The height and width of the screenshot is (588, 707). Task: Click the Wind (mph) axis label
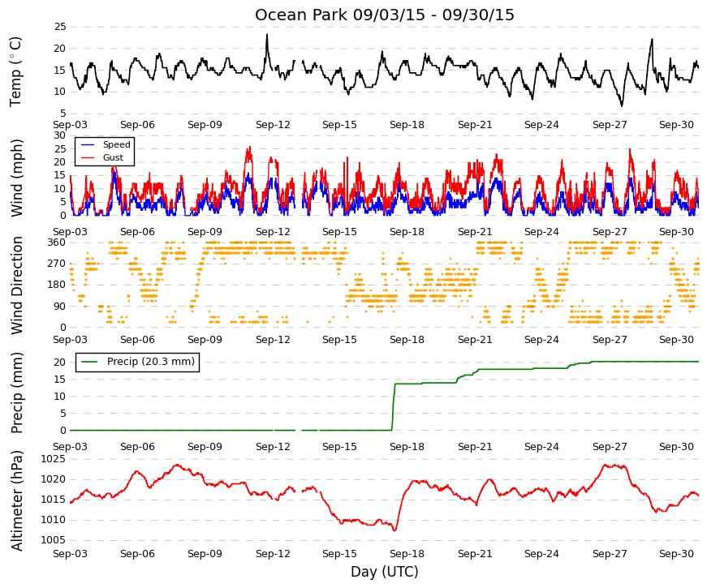16,178
